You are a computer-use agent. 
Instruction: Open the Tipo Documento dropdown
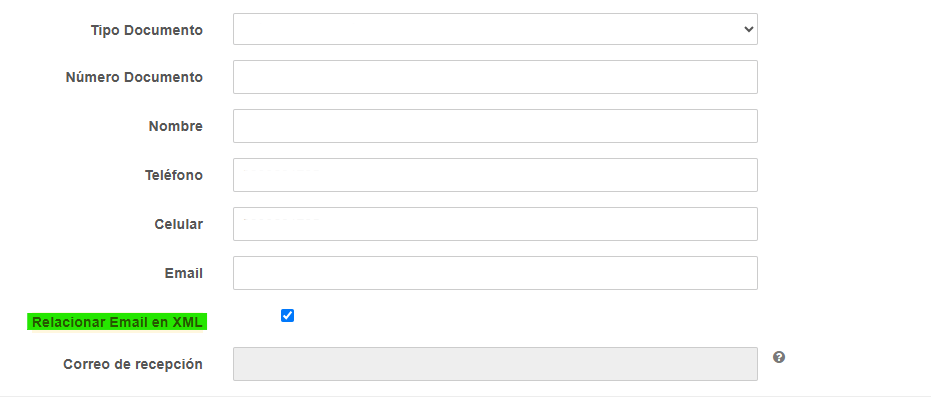(495, 29)
